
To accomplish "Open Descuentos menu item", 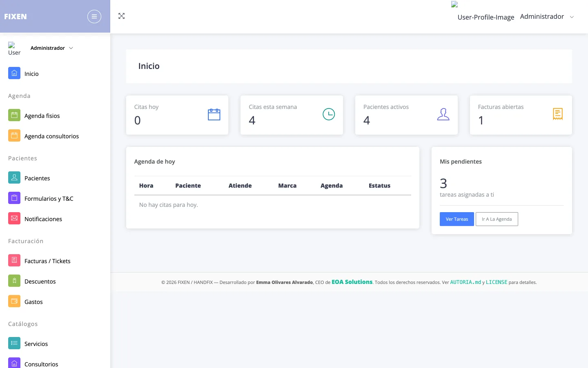I will click(40, 282).
